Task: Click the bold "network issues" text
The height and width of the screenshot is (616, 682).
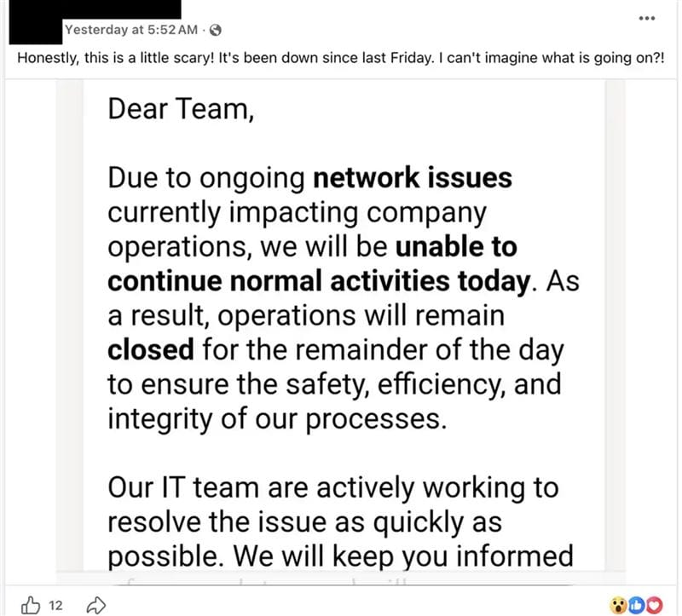Action: click(413, 178)
